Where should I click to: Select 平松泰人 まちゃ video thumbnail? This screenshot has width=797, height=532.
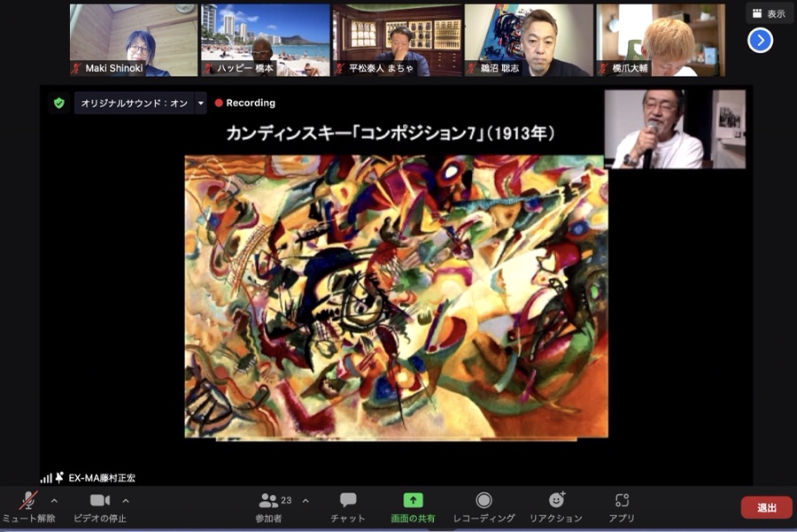point(397,40)
